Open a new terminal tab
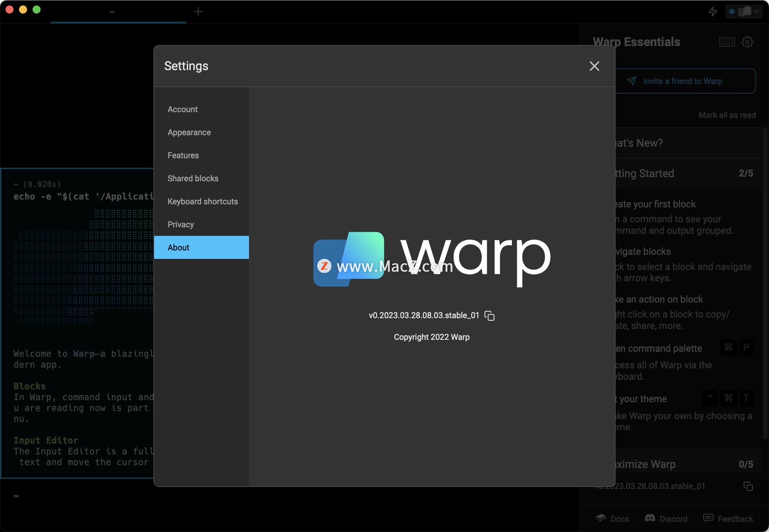 point(198,12)
